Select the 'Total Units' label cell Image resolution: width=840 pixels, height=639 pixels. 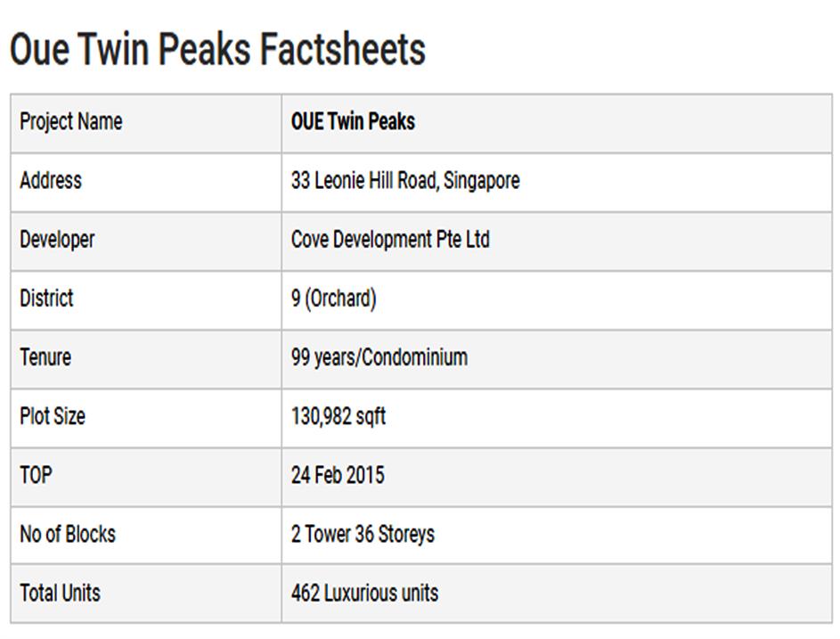[61, 593]
